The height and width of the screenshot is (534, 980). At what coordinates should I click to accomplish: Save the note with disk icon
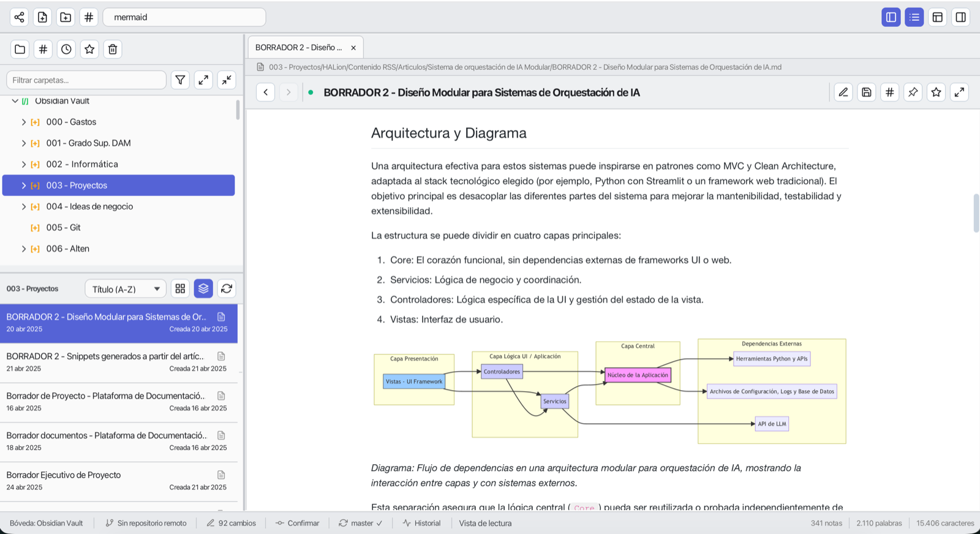[x=867, y=92]
